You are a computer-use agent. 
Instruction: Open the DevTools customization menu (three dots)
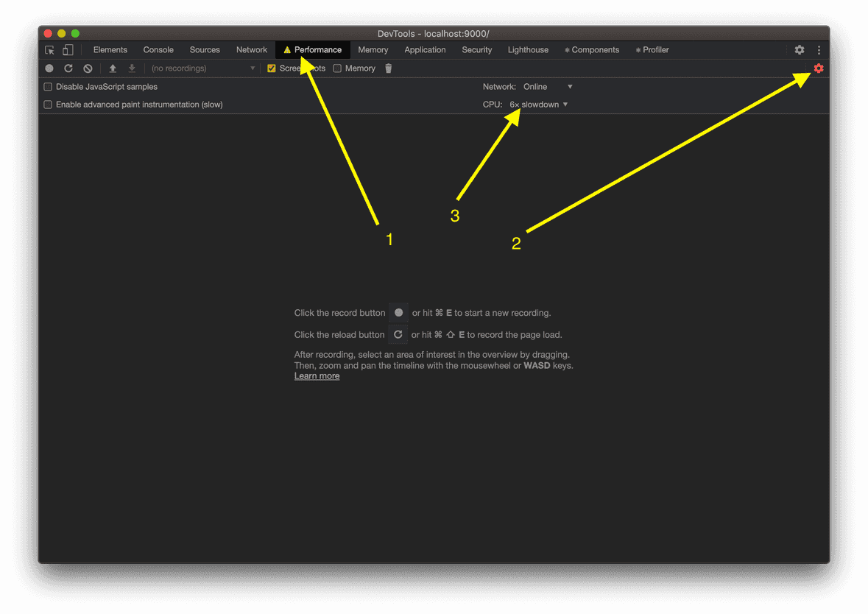(819, 49)
